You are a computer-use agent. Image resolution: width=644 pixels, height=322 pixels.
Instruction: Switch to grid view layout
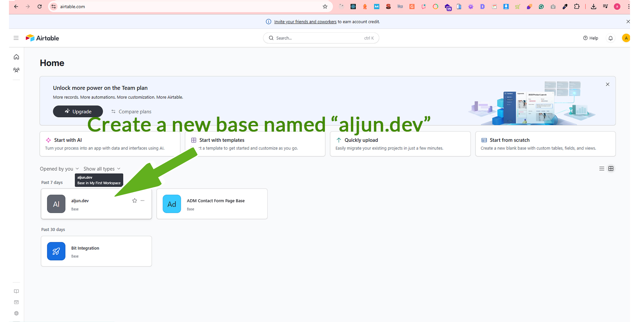tap(611, 169)
